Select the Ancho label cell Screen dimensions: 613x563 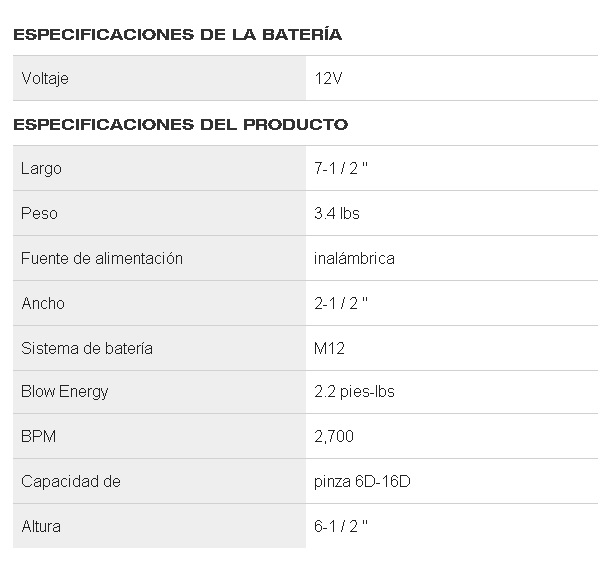pyautogui.click(x=43, y=303)
